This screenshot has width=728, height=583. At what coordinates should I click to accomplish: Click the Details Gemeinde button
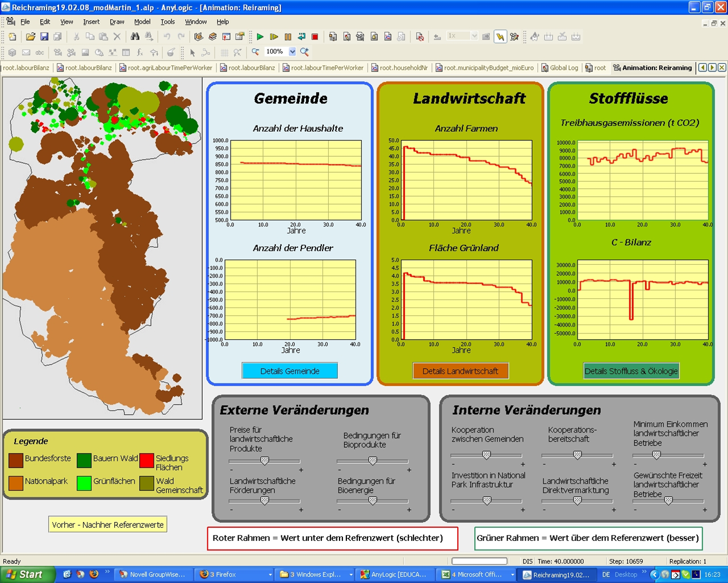[290, 371]
